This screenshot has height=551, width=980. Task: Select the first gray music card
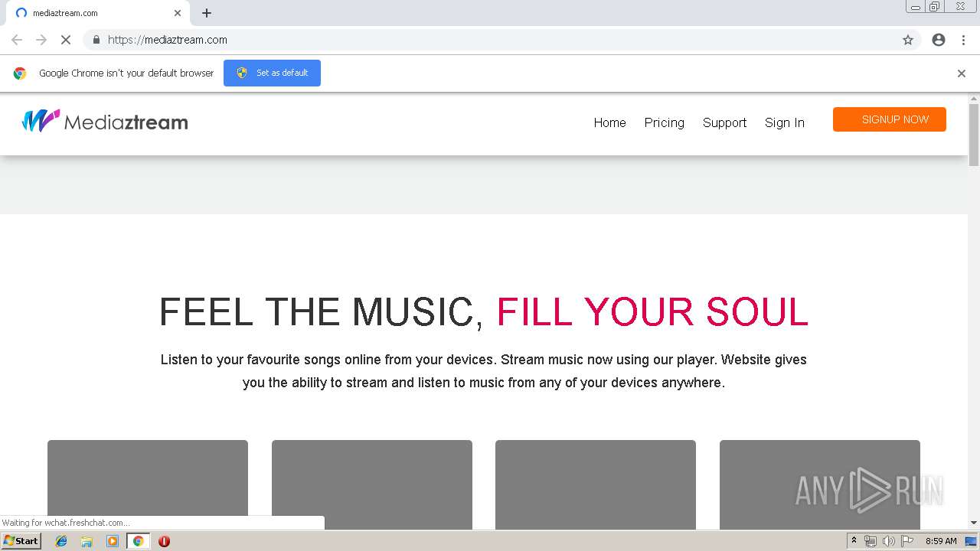point(148,484)
